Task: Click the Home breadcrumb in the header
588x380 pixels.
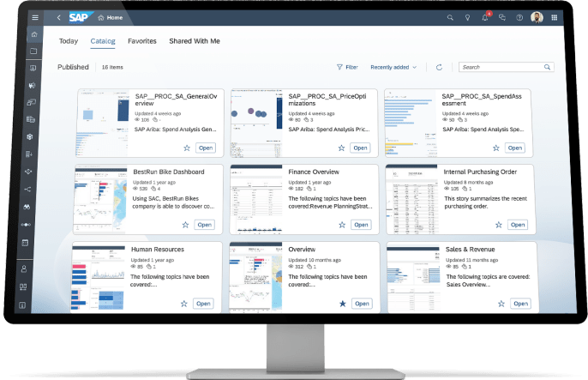Action: coord(111,18)
